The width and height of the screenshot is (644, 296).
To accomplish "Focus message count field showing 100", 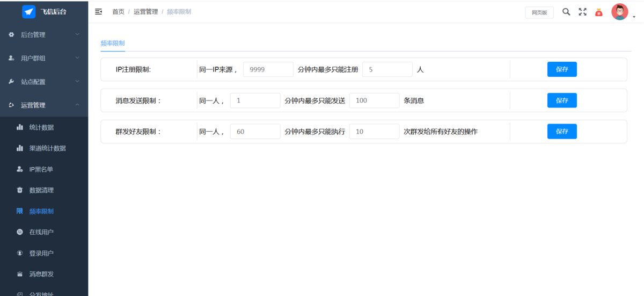I will [x=374, y=100].
